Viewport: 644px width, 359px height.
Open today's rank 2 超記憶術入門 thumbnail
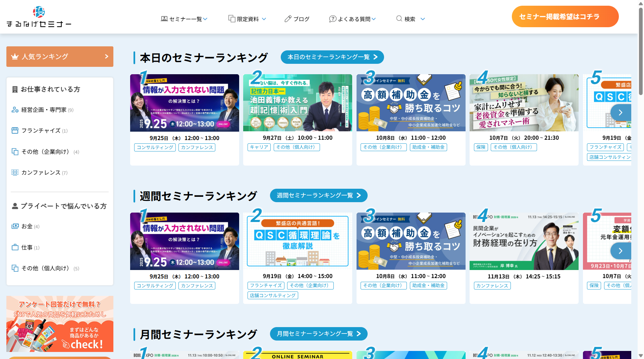(298, 103)
